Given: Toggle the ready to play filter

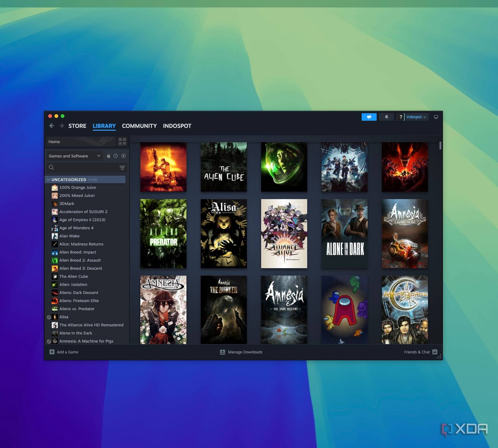Looking at the screenshot, I should click(x=124, y=156).
